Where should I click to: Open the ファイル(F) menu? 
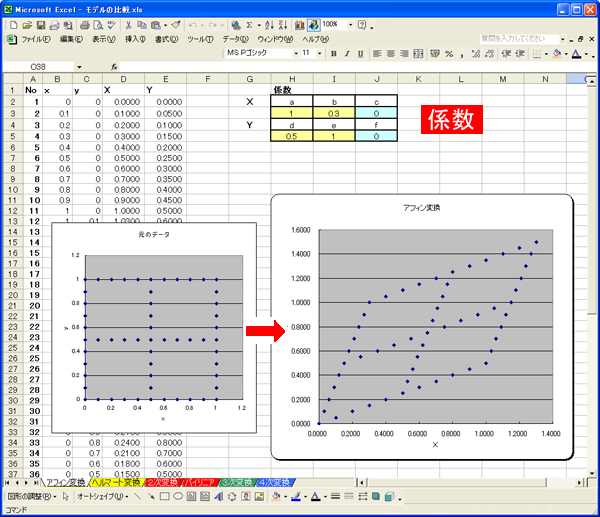(x=36, y=38)
